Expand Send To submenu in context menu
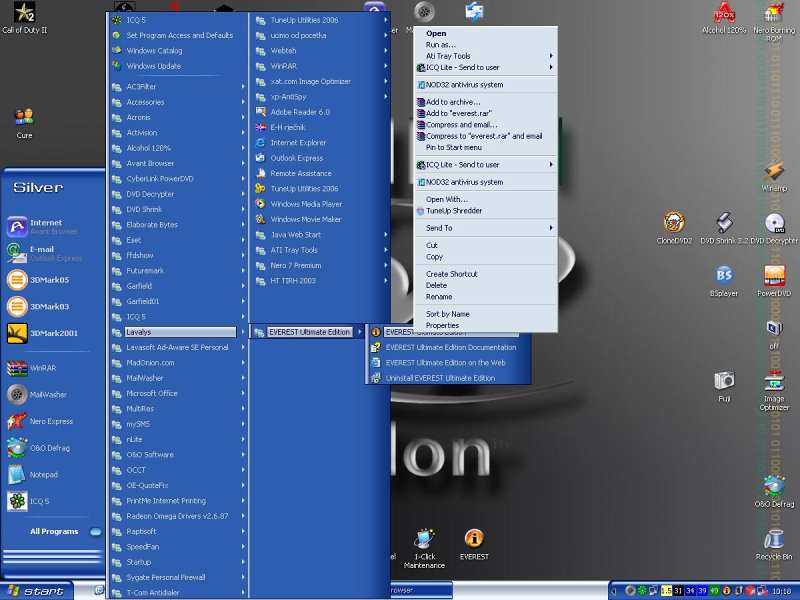The image size is (800, 600). pos(485,228)
